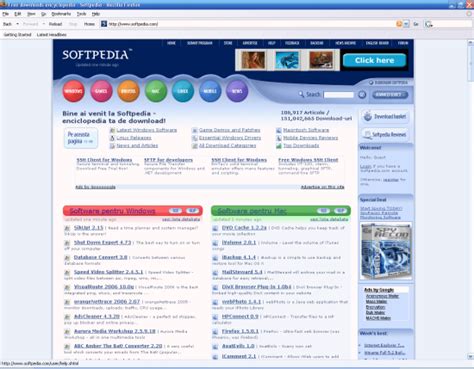Click the round search go button
Image resolution: width=474 pixels, height=369 pixels.
tap(362, 95)
